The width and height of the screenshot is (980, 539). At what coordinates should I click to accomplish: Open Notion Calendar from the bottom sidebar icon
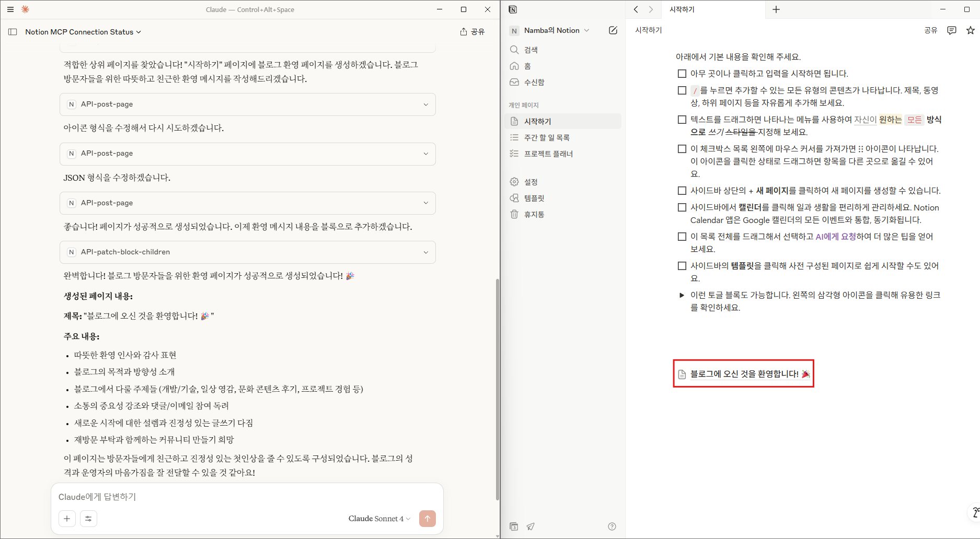(x=514, y=526)
